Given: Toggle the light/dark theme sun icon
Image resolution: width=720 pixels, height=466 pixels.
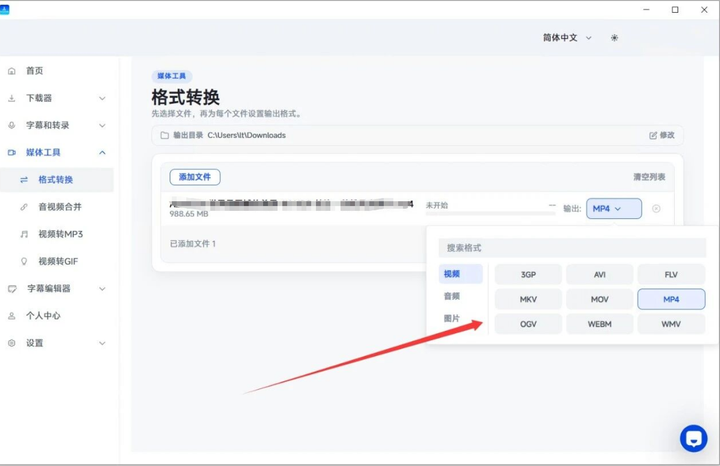Looking at the screenshot, I should 614,38.
